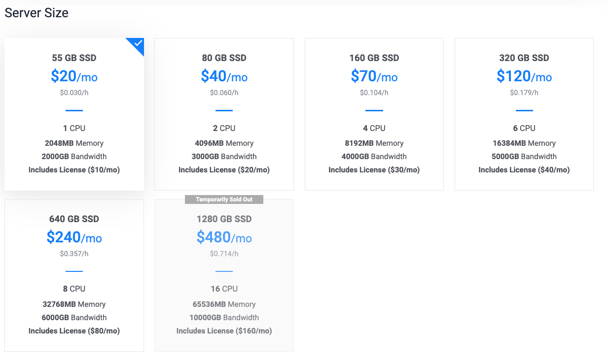Click the $70/mo price
This screenshot has width=608, height=364.
point(374,76)
